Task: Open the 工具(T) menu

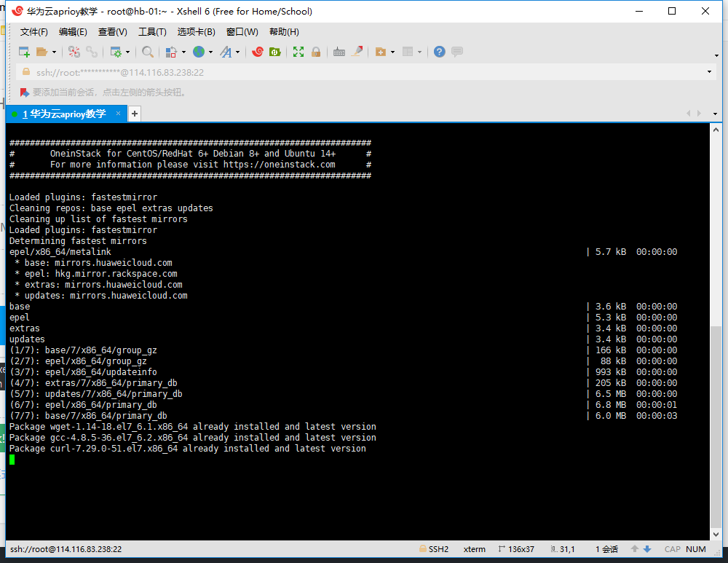Action: pos(152,31)
